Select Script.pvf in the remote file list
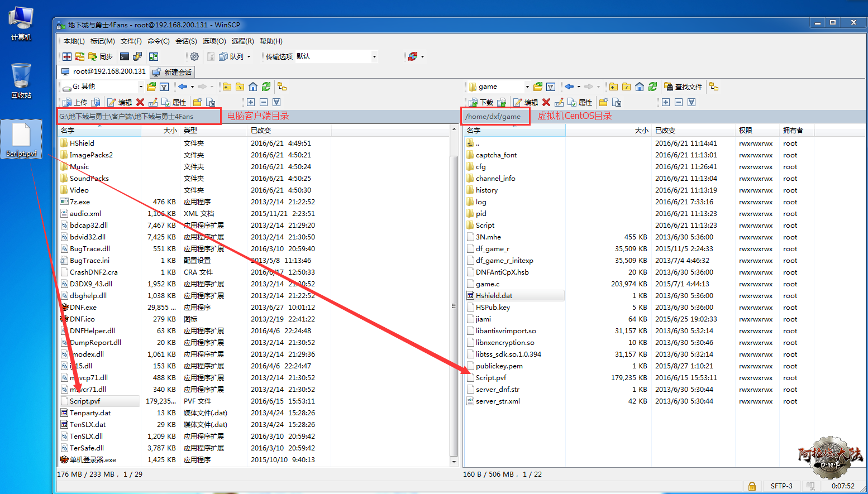 point(491,378)
